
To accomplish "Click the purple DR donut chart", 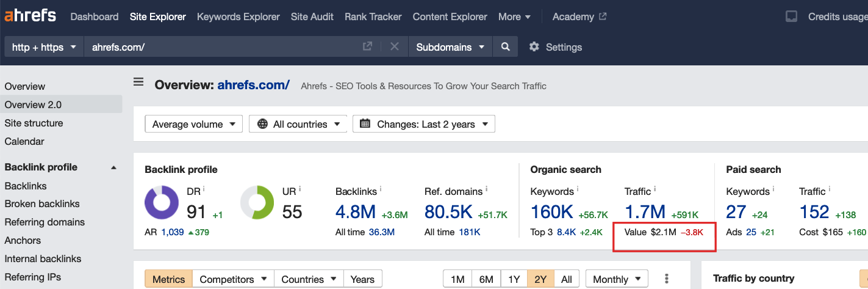I will pyautogui.click(x=162, y=203).
